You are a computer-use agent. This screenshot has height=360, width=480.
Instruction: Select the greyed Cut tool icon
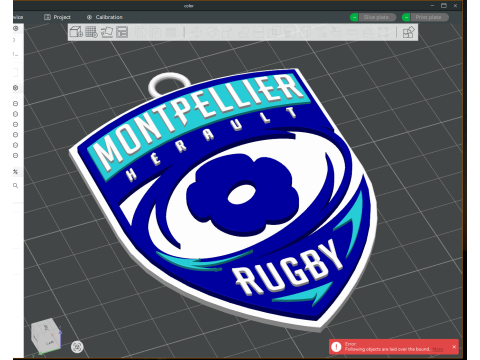258,32
